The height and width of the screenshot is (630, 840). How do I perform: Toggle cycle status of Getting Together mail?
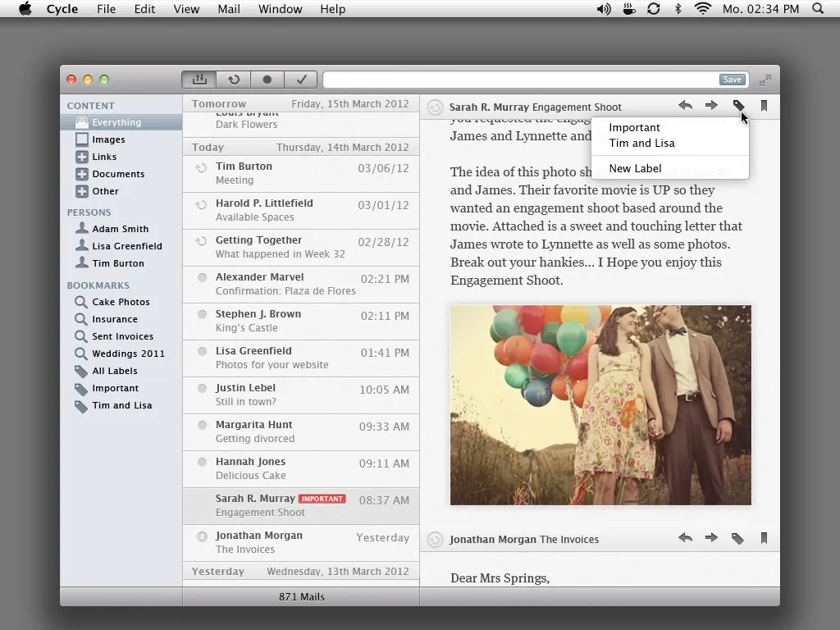click(201, 242)
